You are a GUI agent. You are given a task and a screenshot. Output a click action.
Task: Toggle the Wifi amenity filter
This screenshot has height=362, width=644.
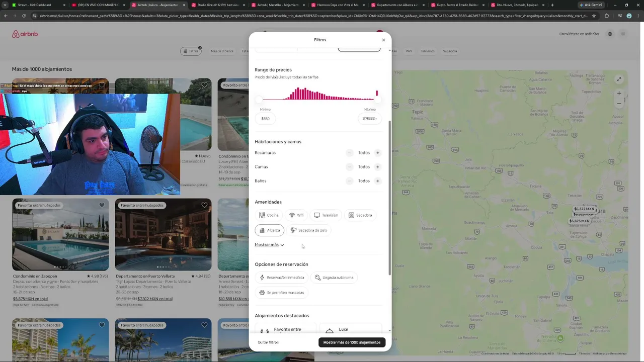pos(296,215)
